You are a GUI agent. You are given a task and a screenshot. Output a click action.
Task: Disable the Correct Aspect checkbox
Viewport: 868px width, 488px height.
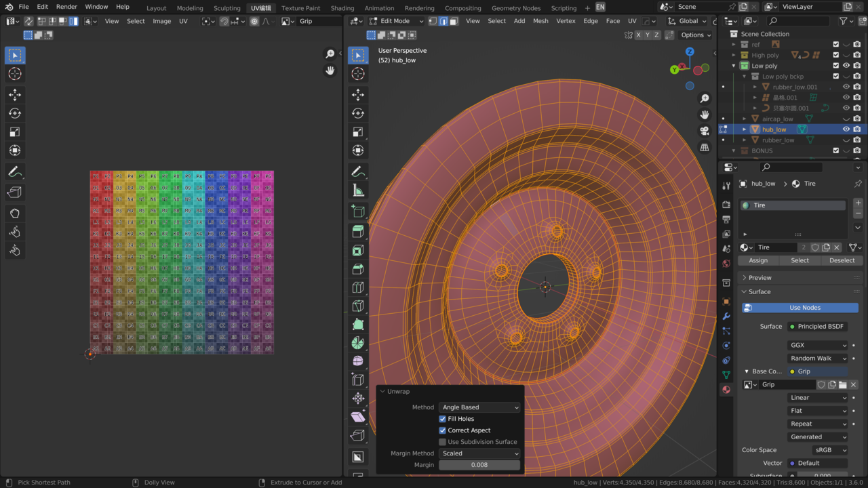(443, 430)
